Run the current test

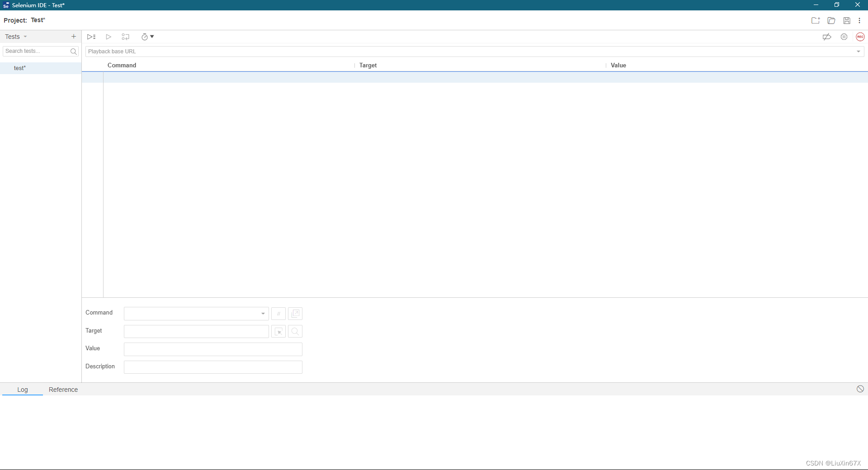[108, 37]
